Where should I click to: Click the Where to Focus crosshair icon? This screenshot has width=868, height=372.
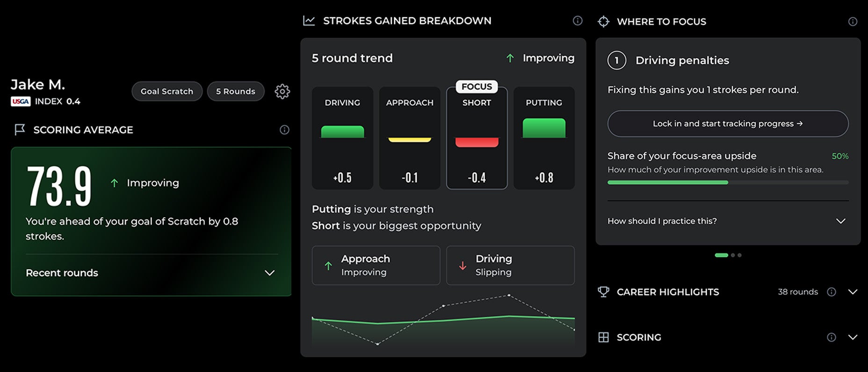(x=603, y=22)
